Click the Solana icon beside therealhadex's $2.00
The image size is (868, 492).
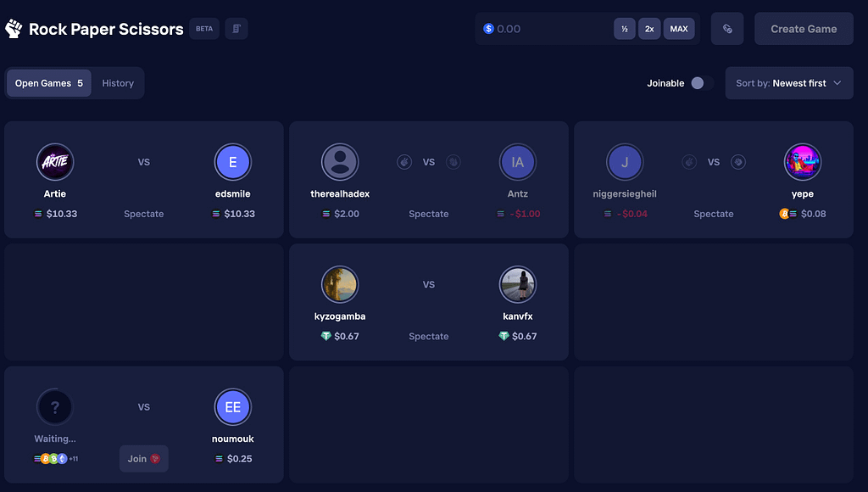(326, 214)
